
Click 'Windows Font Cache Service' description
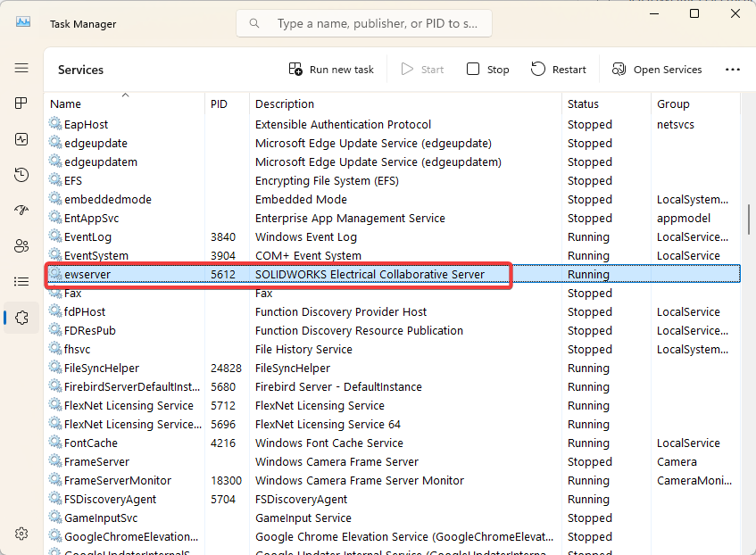[329, 443]
